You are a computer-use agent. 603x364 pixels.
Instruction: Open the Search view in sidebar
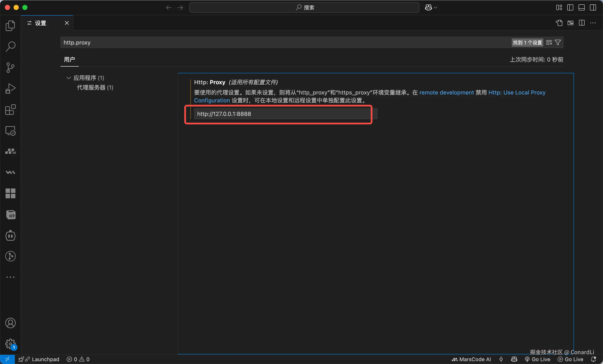tap(10, 46)
